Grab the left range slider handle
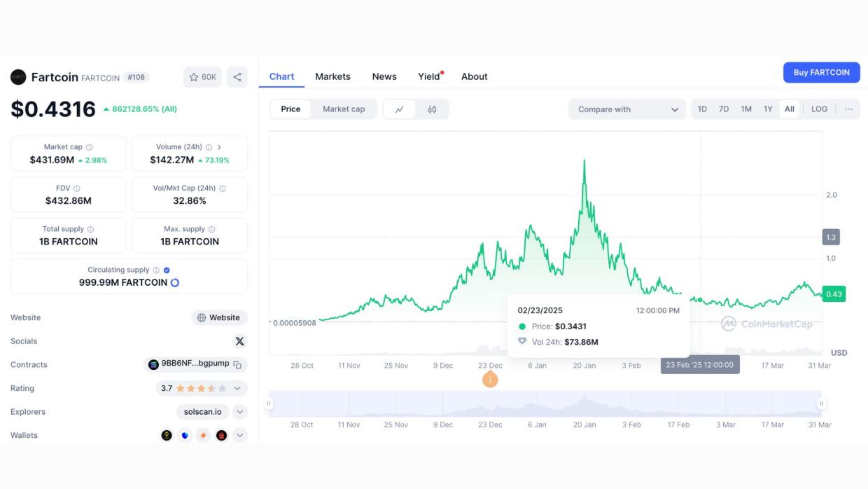Screen dimensions: 868x489 click(x=268, y=404)
